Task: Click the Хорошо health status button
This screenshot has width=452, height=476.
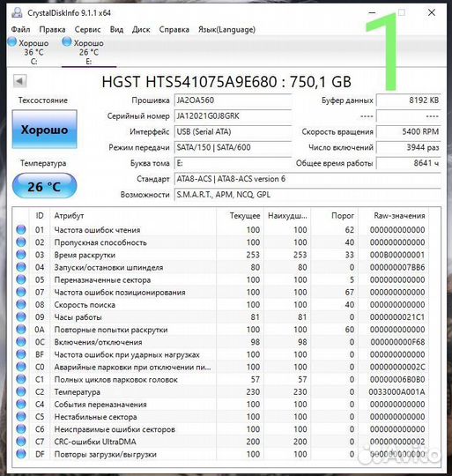Action: (44, 130)
